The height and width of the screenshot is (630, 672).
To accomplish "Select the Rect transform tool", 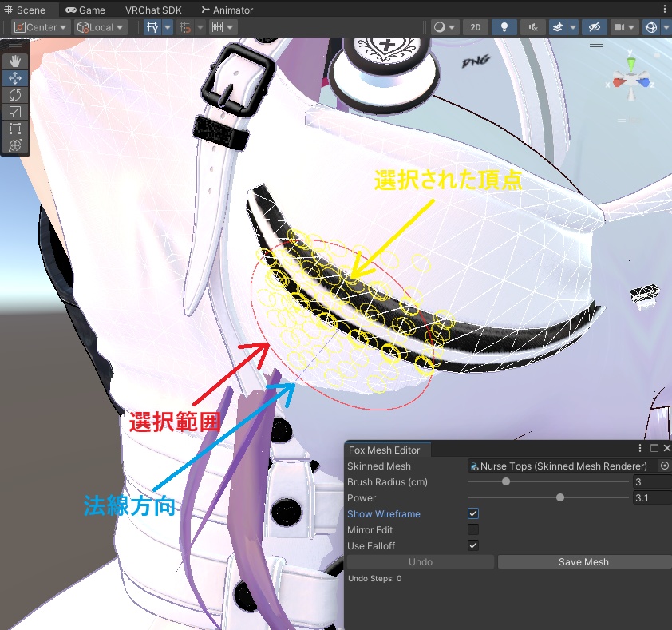I will 14,129.
